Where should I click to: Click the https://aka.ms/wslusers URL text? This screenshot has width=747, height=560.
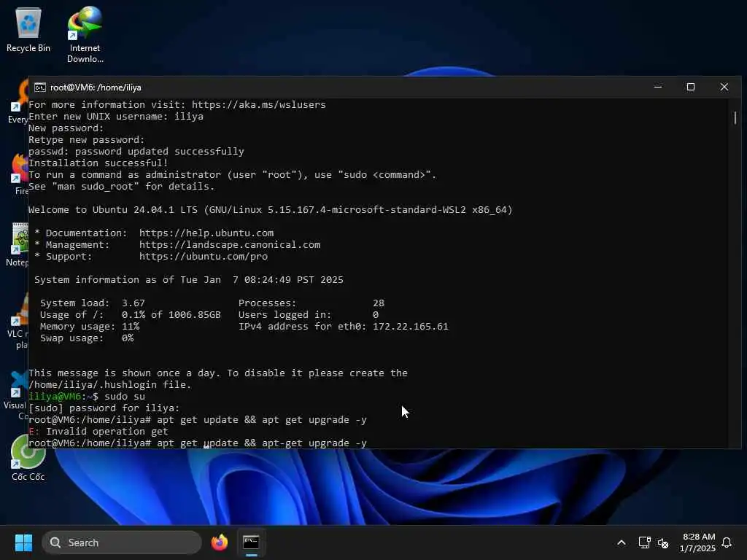pos(259,105)
